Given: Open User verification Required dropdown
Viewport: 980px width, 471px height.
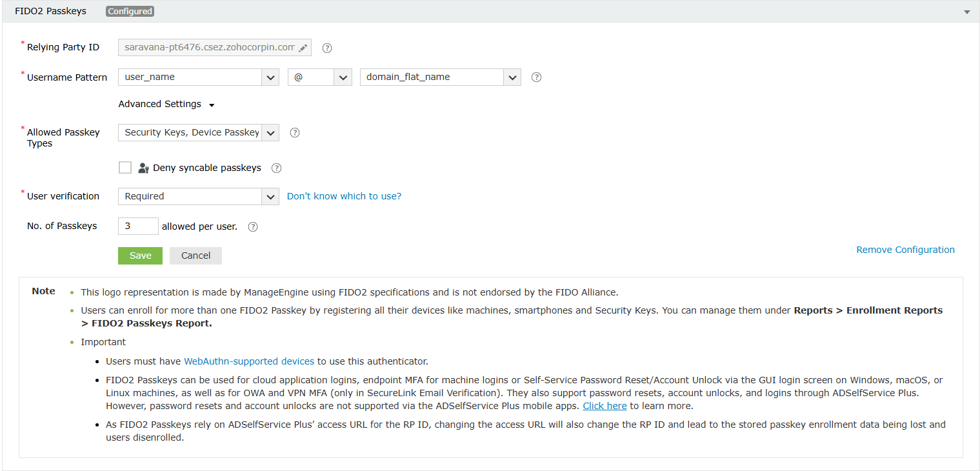Looking at the screenshot, I should point(199,197).
